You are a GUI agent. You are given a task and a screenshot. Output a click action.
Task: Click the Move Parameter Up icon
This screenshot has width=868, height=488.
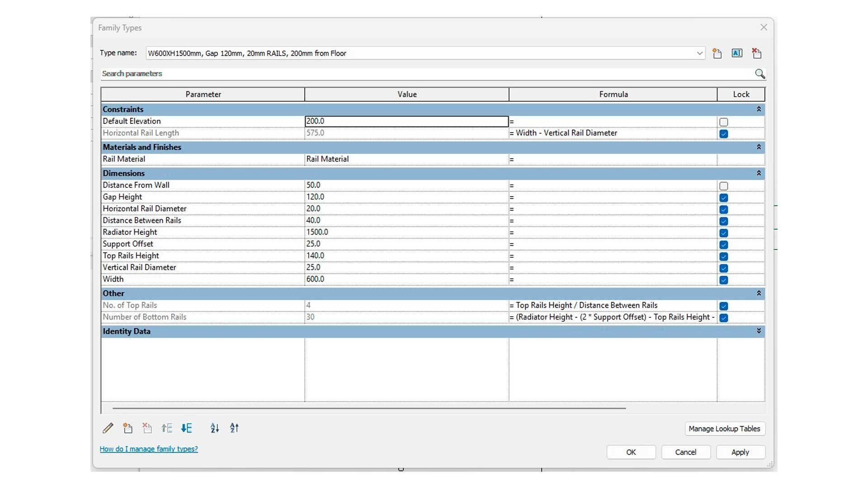point(167,428)
